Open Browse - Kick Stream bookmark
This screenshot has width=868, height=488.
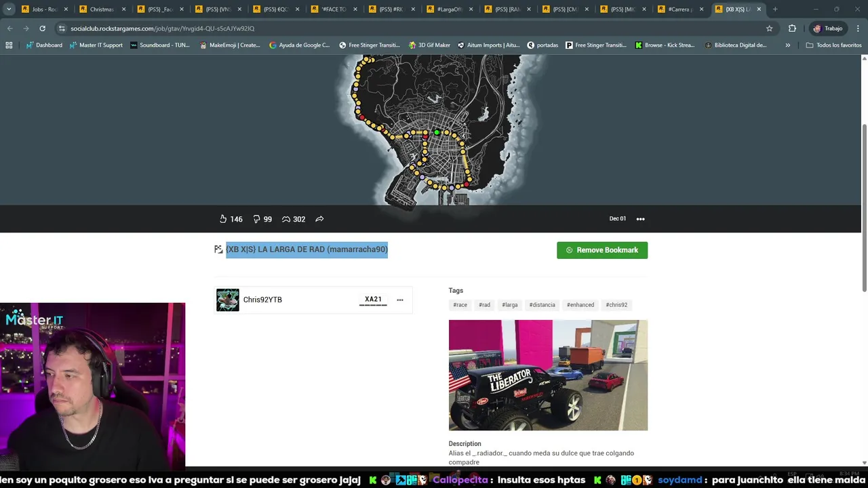click(665, 45)
